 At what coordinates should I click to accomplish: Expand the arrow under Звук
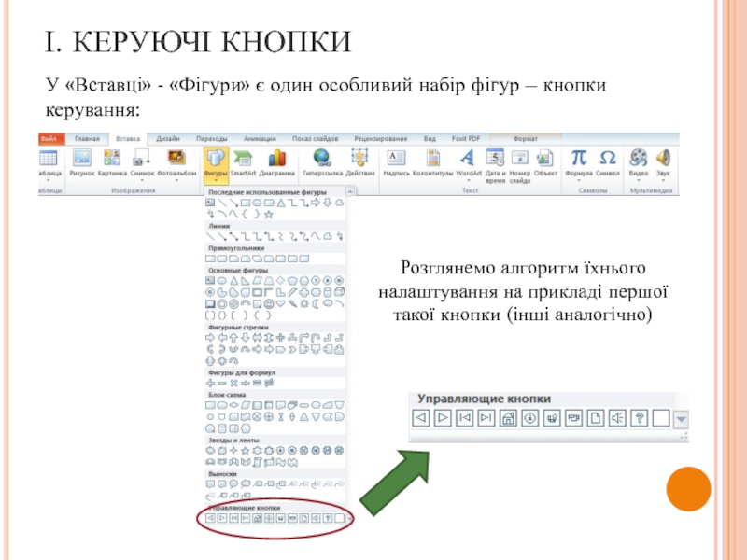coord(663,181)
